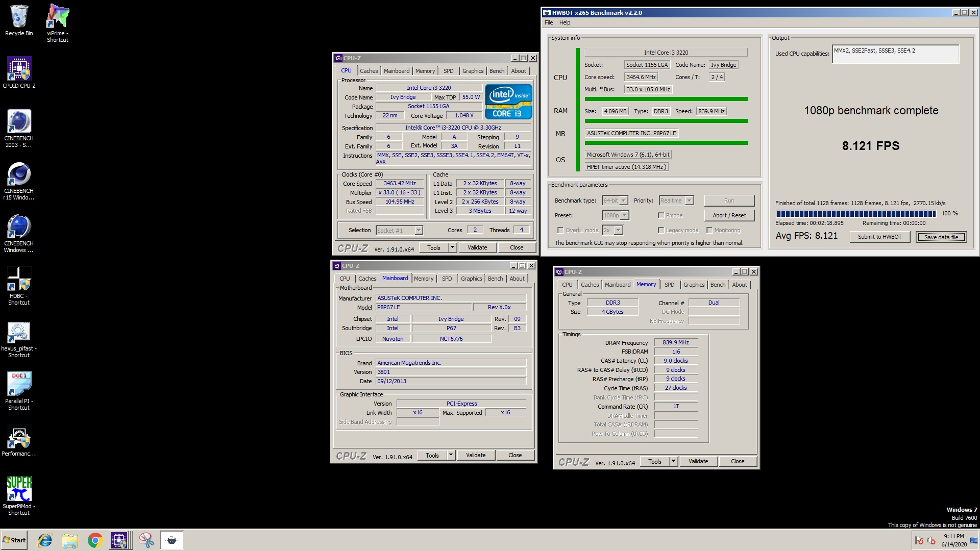
Task: Launch Parallel PI shortcut icon
Action: click(x=19, y=391)
